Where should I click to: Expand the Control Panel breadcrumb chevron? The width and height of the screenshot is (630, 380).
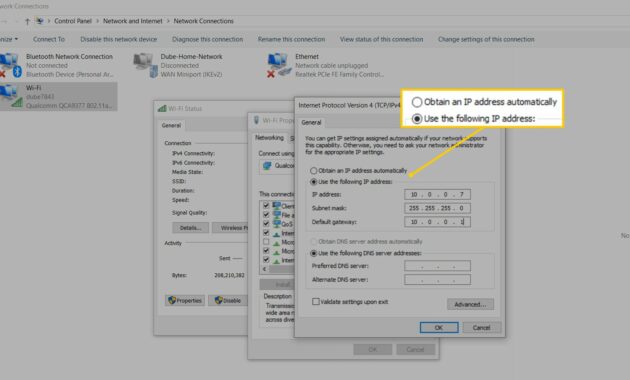point(97,21)
